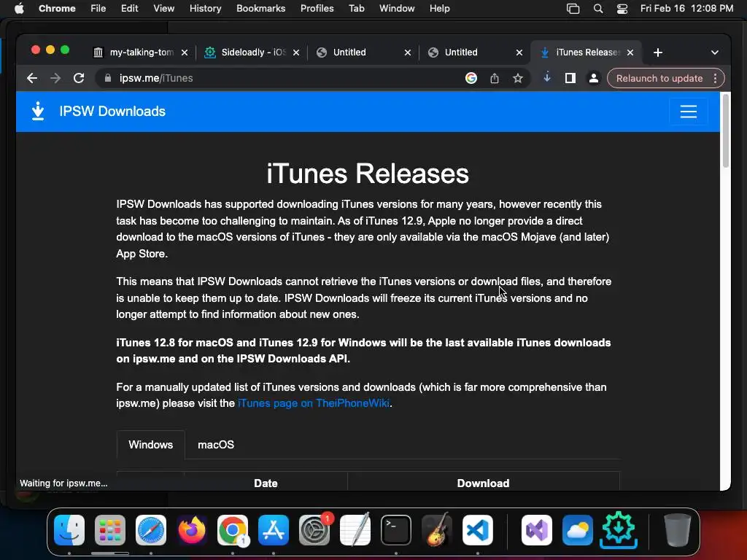
Task: Open Spotlight search in the menu bar
Action: point(598,9)
